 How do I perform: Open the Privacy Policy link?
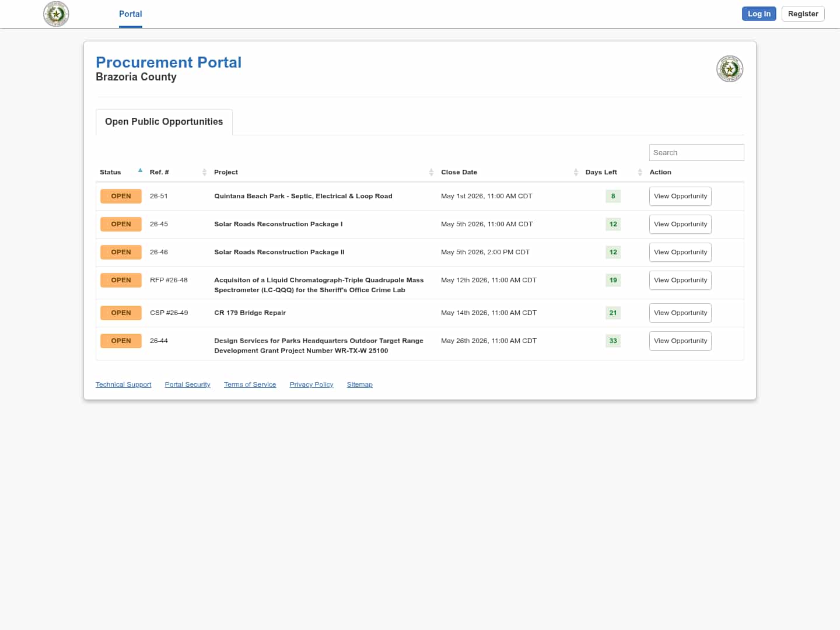pyautogui.click(x=311, y=384)
